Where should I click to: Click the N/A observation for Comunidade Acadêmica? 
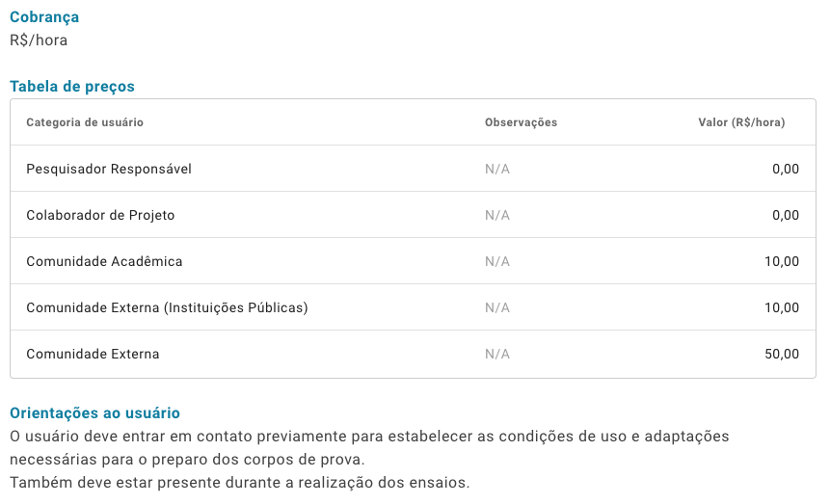click(x=497, y=261)
